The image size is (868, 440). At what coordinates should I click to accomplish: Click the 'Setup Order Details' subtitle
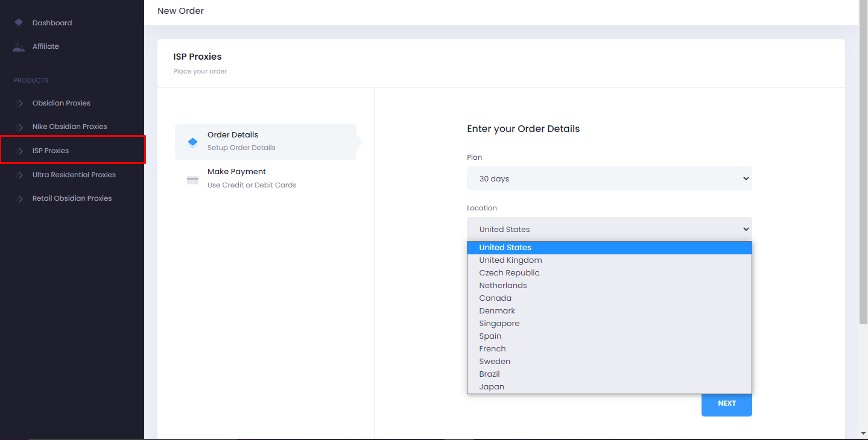(241, 148)
